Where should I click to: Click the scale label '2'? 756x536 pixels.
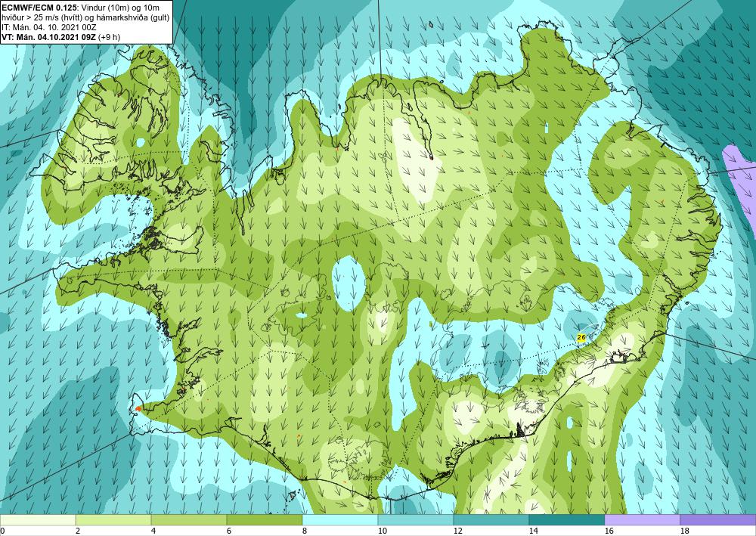pos(78,531)
